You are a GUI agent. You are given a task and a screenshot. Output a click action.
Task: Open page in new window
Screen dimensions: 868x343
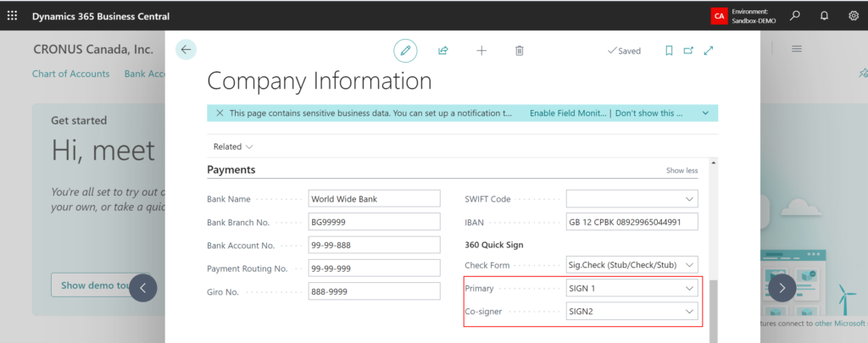pos(688,50)
